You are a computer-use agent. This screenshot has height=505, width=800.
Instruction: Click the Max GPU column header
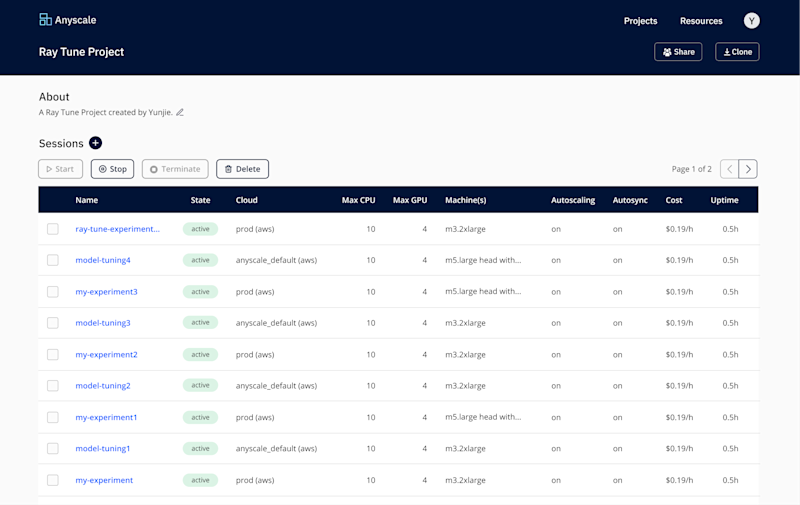click(410, 200)
